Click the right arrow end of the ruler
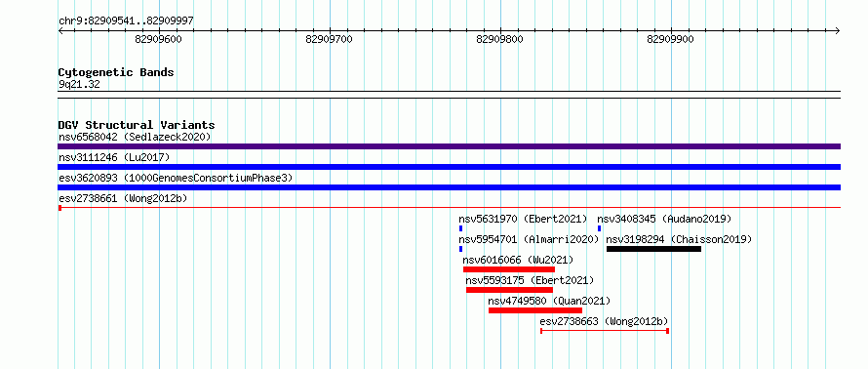The image size is (868, 369). pyautogui.click(x=838, y=31)
